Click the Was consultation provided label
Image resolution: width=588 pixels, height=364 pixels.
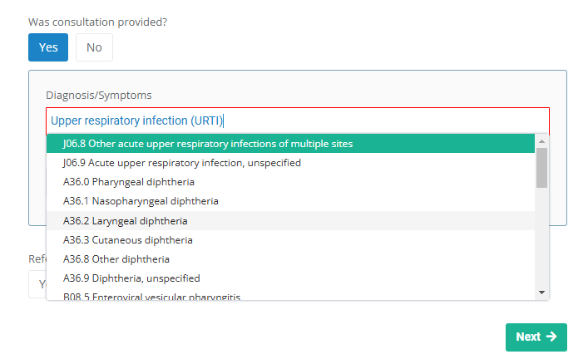[x=98, y=22]
